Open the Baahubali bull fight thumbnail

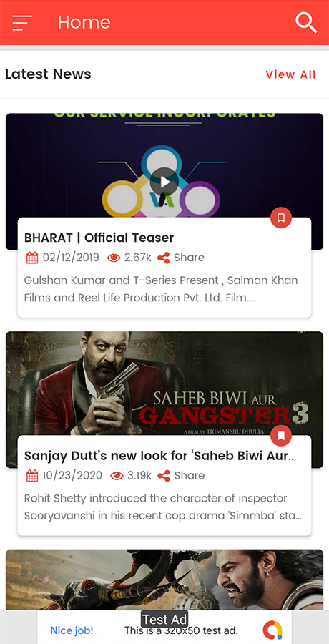pyautogui.click(x=164, y=580)
